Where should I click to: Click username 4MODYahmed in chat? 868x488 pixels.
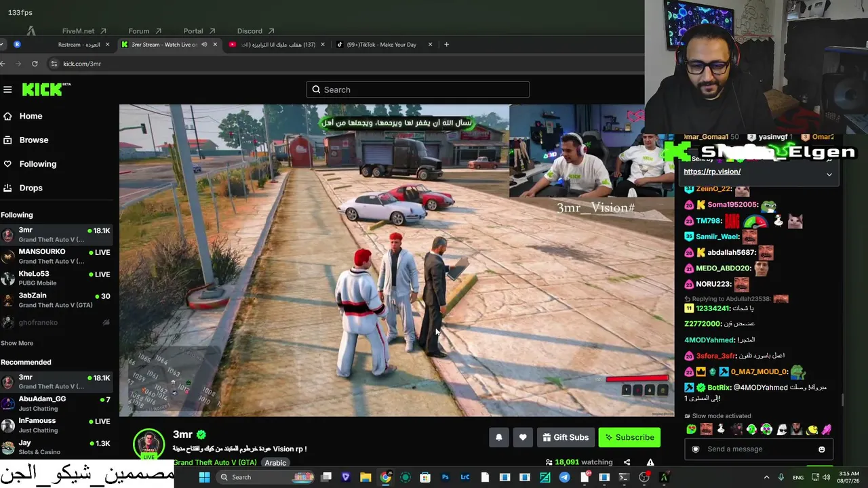point(709,340)
